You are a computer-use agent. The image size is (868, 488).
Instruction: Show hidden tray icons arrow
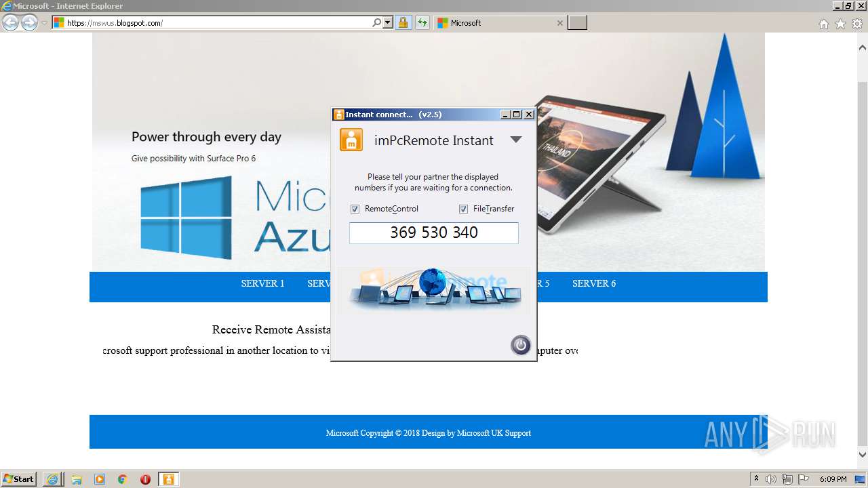756,479
